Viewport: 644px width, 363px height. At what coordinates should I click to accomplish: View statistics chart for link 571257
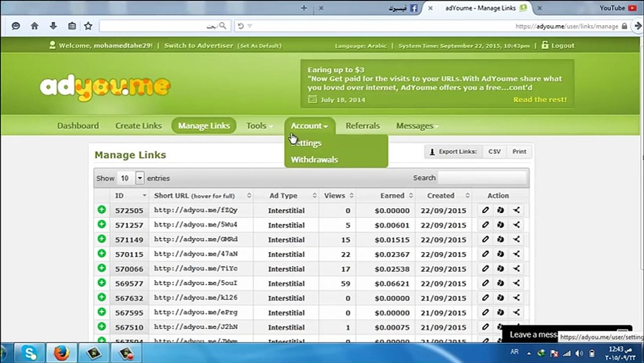(x=500, y=225)
